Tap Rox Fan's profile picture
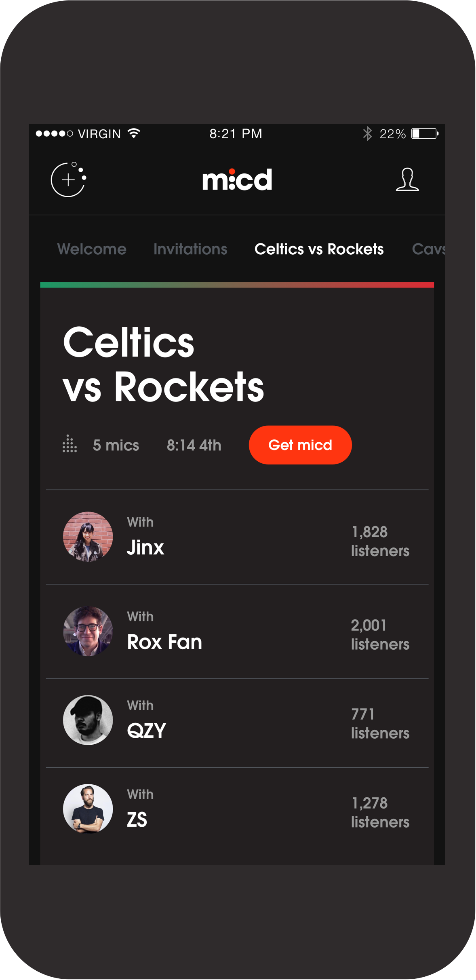 click(88, 631)
